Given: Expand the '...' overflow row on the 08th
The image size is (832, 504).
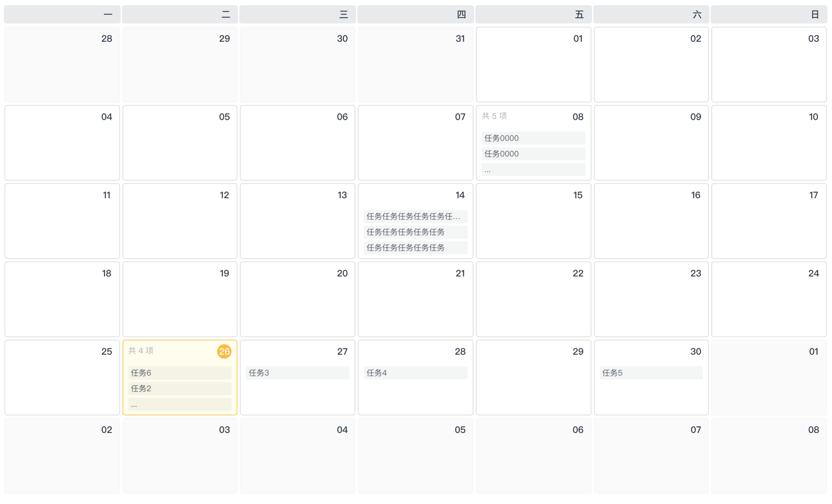Looking at the screenshot, I should [533, 169].
